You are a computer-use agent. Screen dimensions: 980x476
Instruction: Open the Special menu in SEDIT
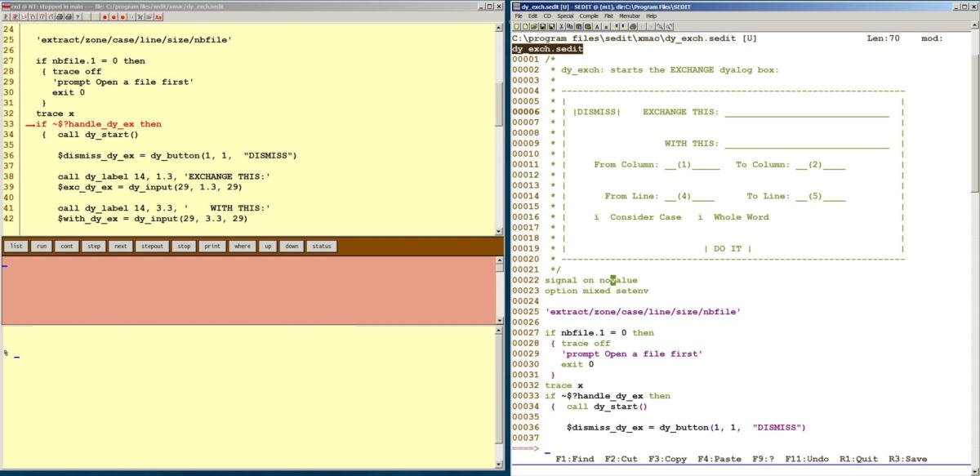pos(565,16)
